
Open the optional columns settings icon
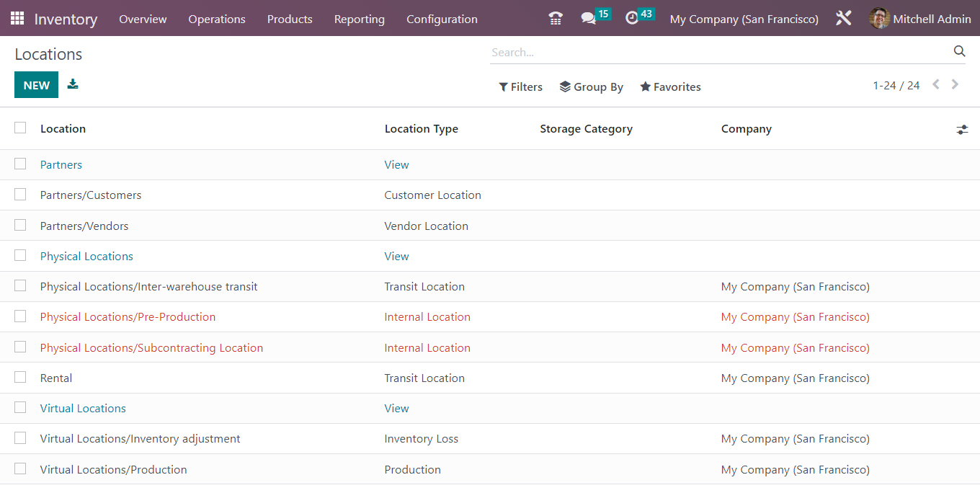(962, 129)
